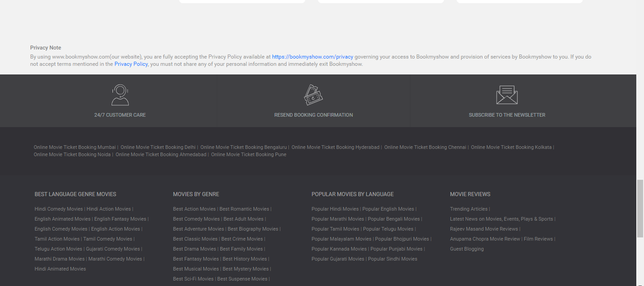Visit Popular Bhojpuri Movies

pyautogui.click(x=402, y=239)
